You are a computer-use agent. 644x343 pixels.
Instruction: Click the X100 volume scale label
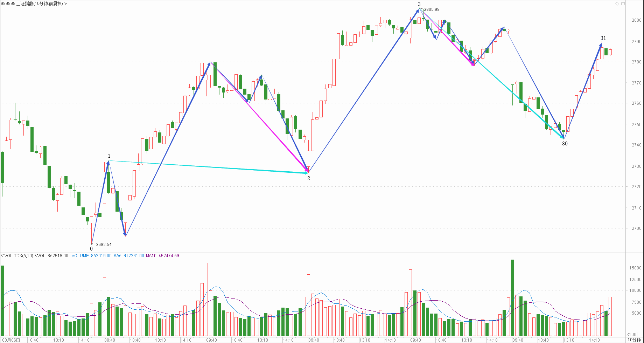coord(631,334)
